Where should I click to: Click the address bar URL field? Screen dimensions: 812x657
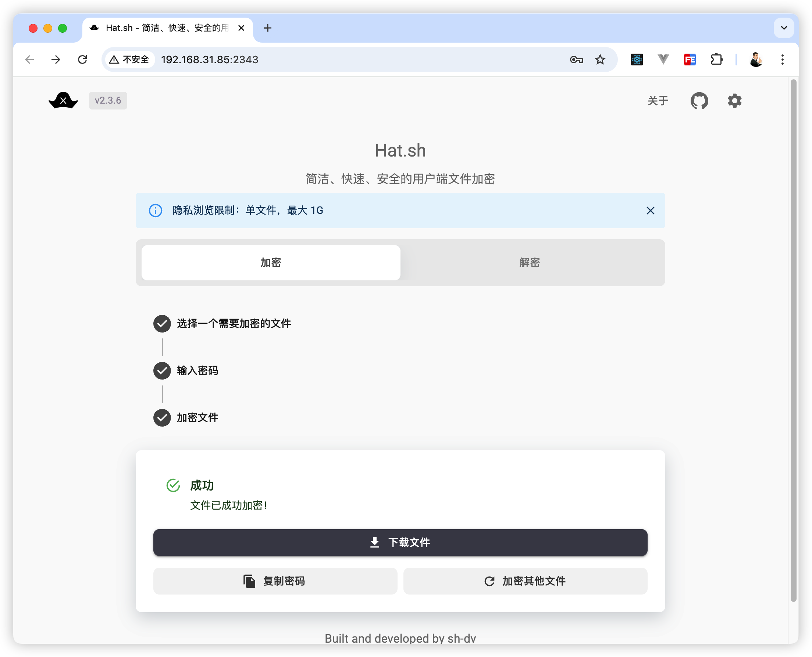(x=341, y=60)
